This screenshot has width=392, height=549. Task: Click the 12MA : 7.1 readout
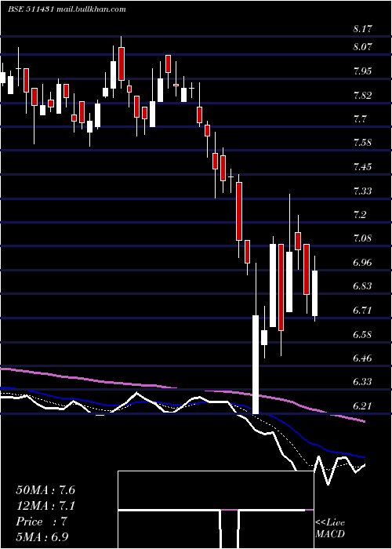pyautogui.click(x=45, y=506)
